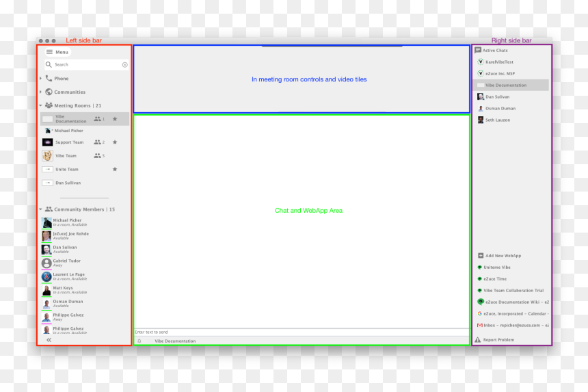The height and width of the screenshot is (392, 588).
Task: Open the Support Team meeting room
Action: [x=69, y=142]
